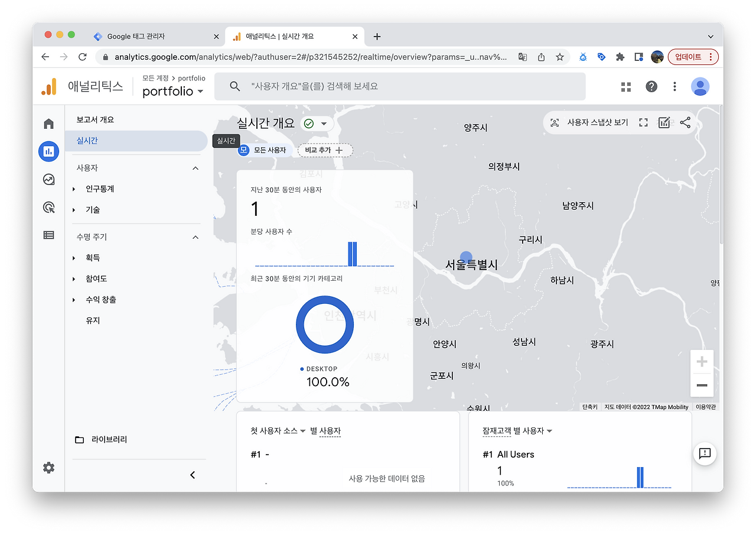Open 보고서 개요 in the sidebar
Screen dimensions: 756x535
(x=95, y=119)
